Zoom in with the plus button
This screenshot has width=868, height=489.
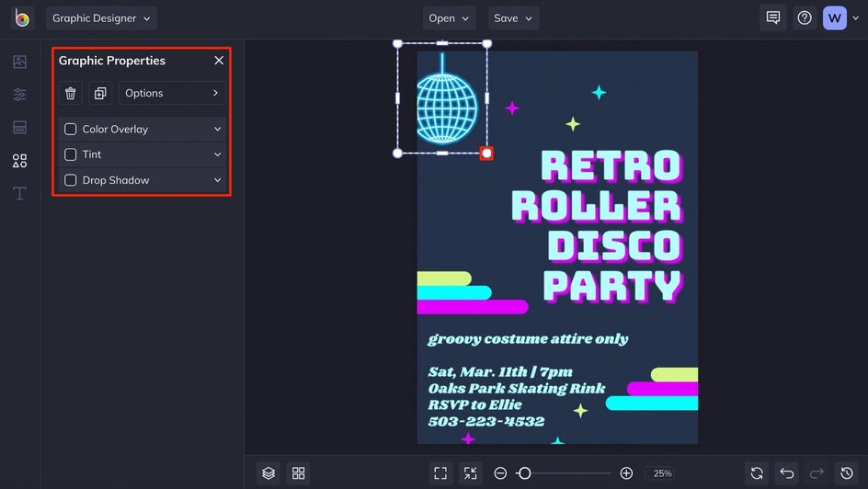tap(626, 473)
